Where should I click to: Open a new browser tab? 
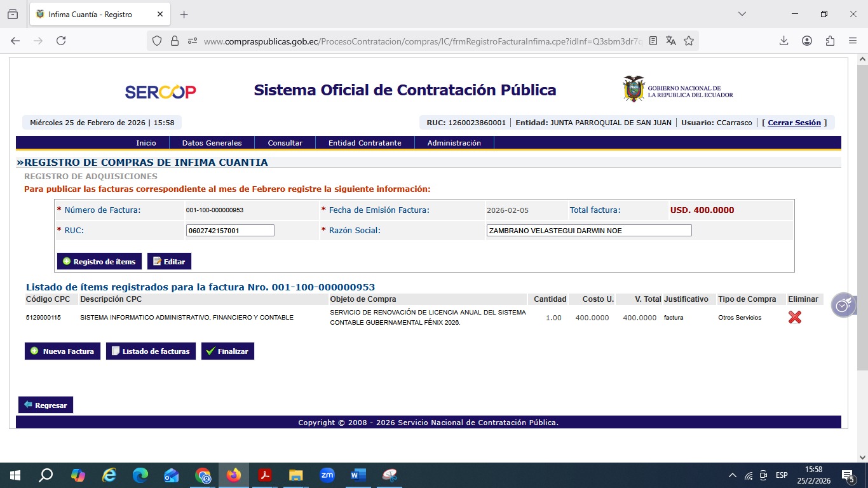pos(184,14)
